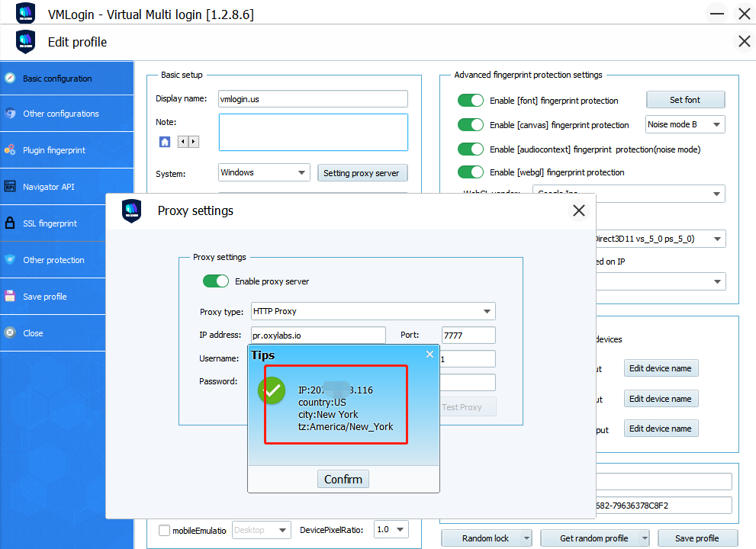This screenshot has width=756, height=549.
Task: Click the Set font button
Action: click(x=685, y=100)
